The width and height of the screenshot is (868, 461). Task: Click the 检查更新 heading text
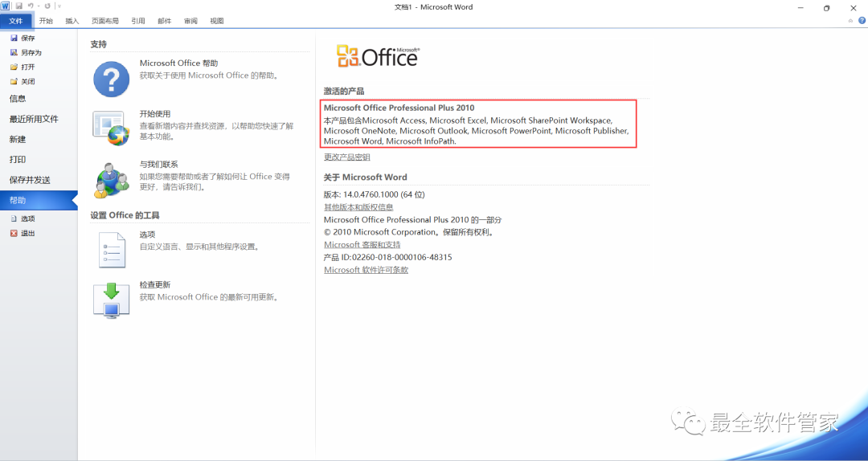point(155,285)
